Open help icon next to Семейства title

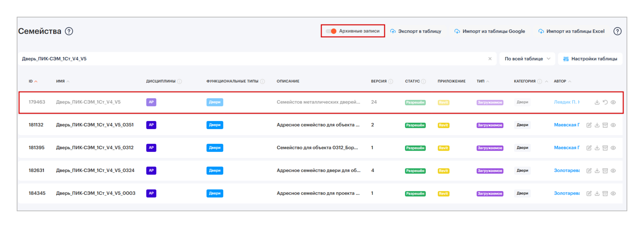point(69,31)
